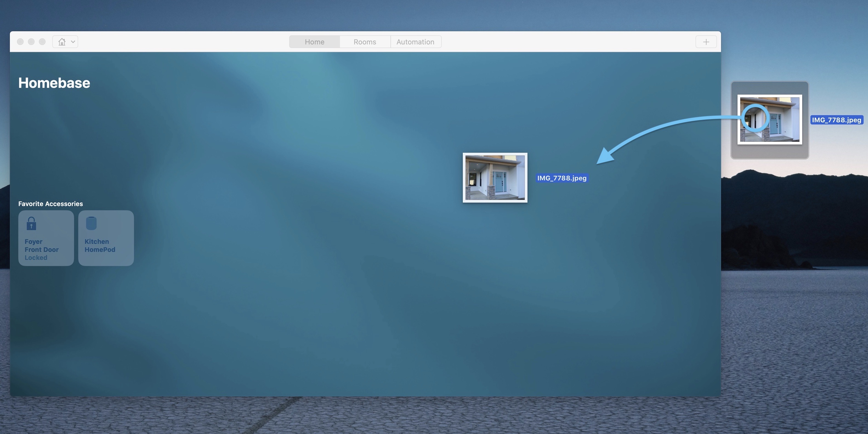Enable visibility of Favorite Accessories section

[50, 204]
